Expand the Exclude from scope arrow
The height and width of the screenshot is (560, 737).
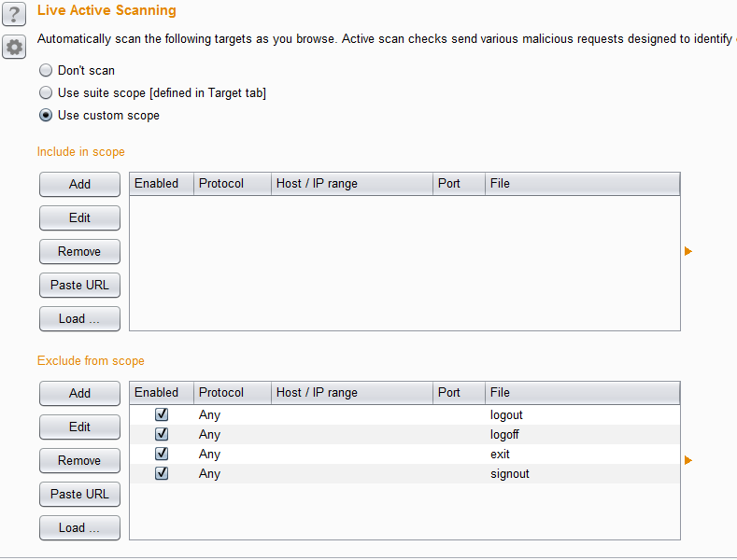(x=688, y=460)
